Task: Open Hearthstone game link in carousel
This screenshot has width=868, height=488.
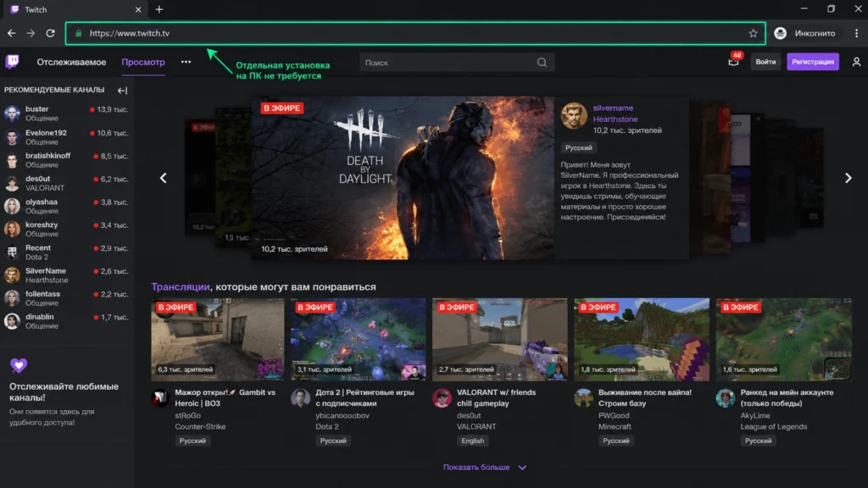Action: click(x=615, y=119)
